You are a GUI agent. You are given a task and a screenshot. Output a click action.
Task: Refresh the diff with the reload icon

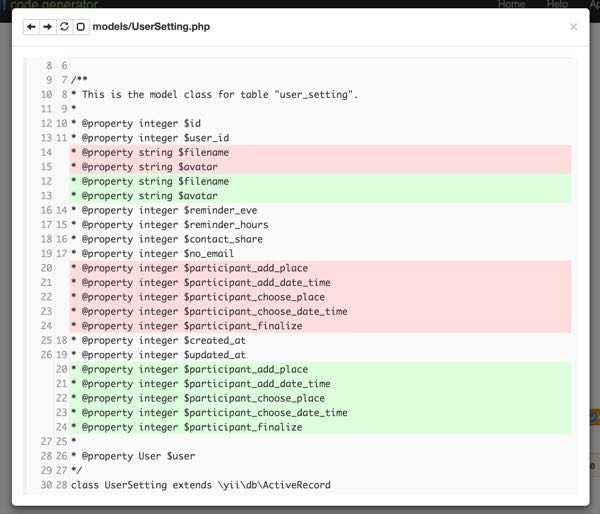[x=64, y=27]
